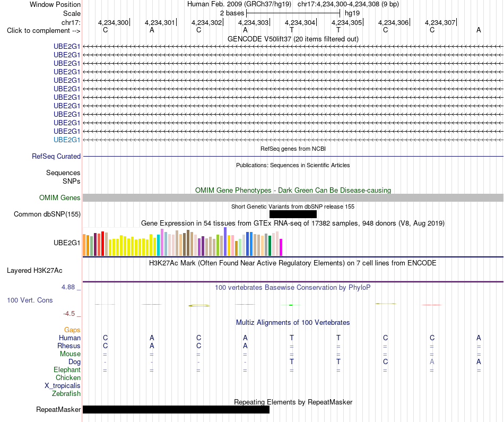Image resolution: width=504 pixels, height=422 pixels.
Task: Click the C base in the Dog alignment row
Action: (385, 362)
